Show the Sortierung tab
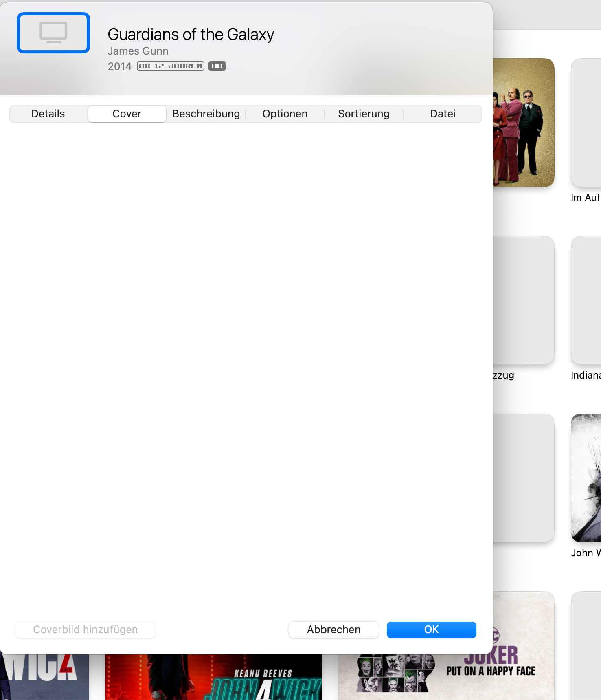The width and height of the screenshot is (601, 700). click(364, 114)
